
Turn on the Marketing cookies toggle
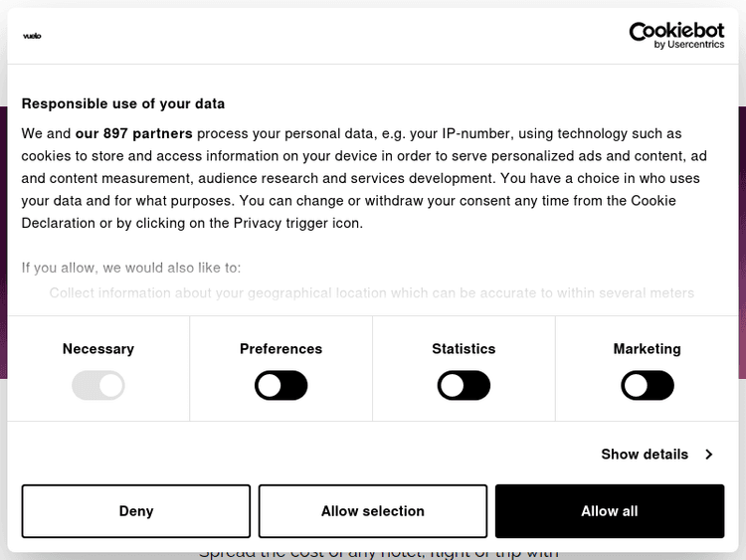point(648,386)
